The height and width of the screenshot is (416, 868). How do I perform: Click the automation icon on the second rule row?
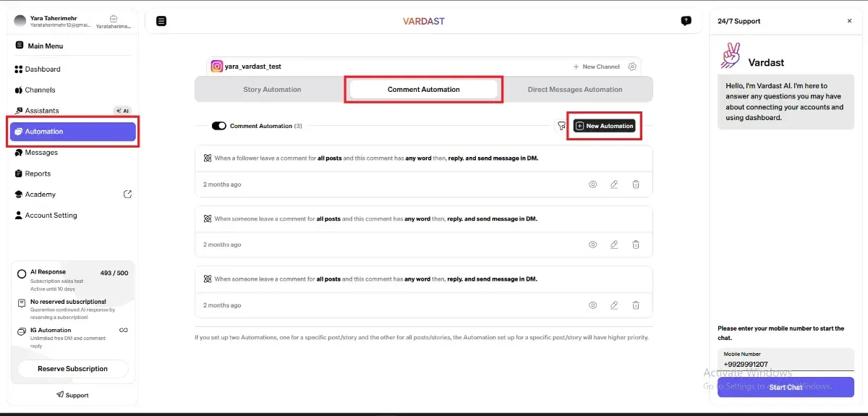(208, 218)
